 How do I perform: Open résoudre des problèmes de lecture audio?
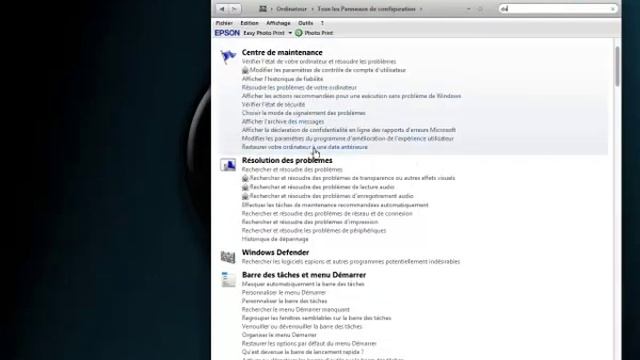pos(322,187)
